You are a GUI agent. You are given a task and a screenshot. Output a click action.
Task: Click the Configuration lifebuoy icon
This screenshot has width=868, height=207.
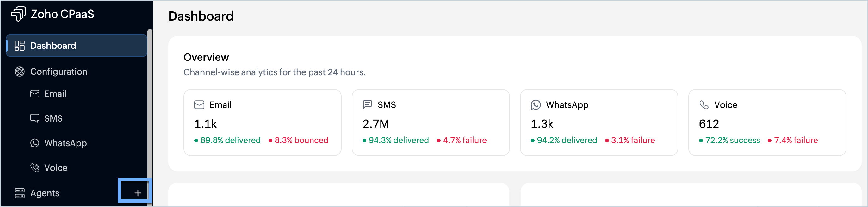[20, 72]
